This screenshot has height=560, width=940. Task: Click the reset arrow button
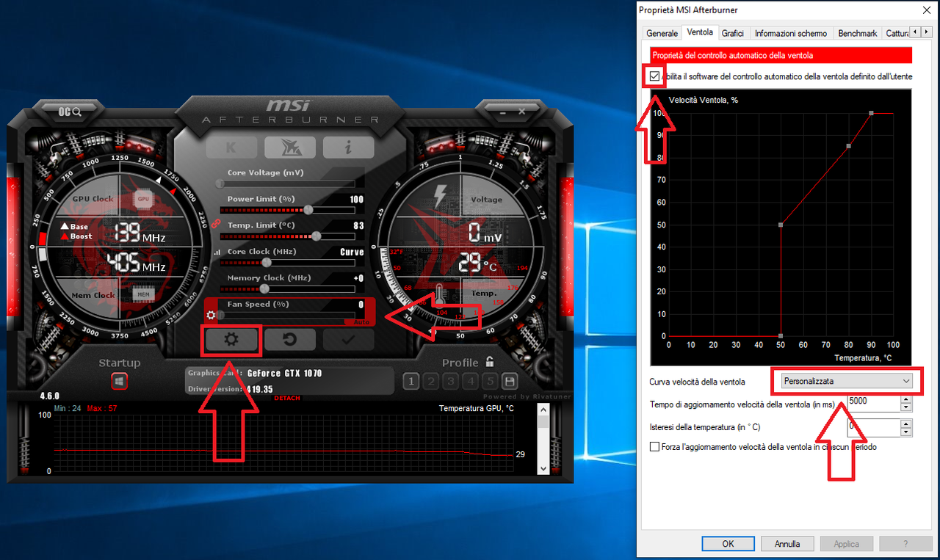click(289, 340)
